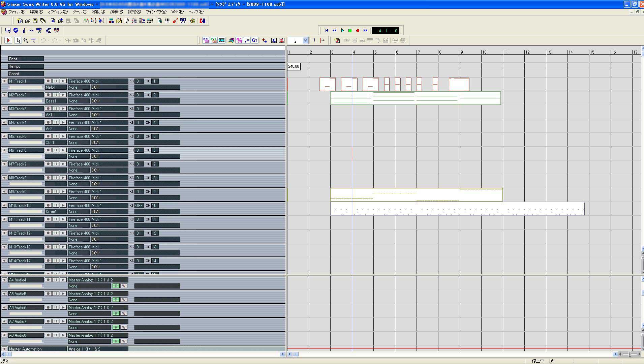Rewind to the song start

coord(327,30)
